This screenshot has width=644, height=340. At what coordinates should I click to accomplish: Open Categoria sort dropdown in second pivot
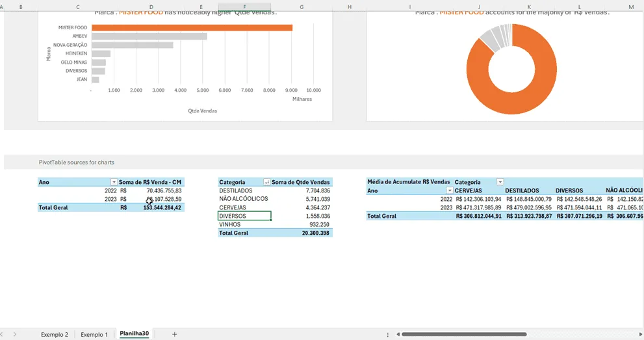tap(266, 182)
